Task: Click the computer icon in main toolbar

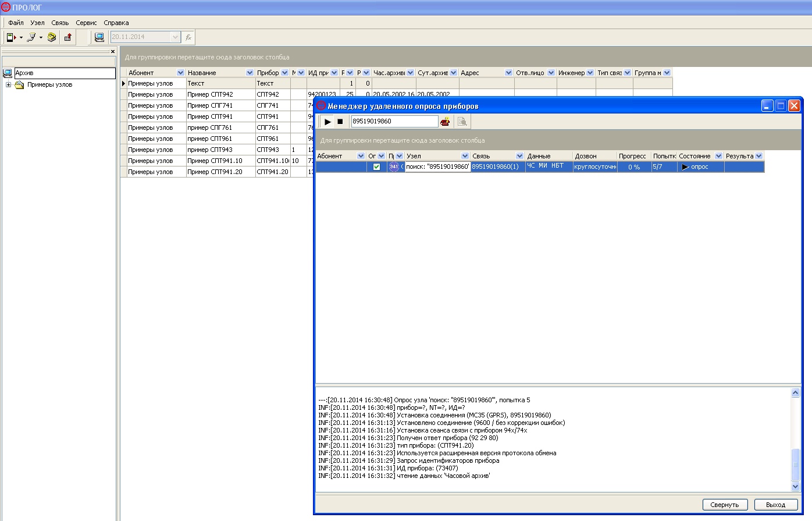Action: coord(99,37)
